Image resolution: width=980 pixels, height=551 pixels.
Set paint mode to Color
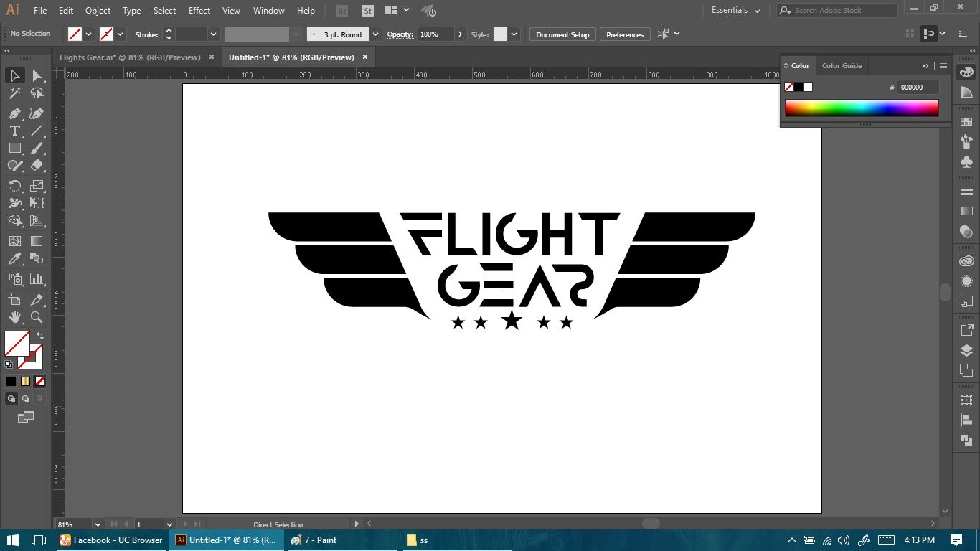click(11, 382)
